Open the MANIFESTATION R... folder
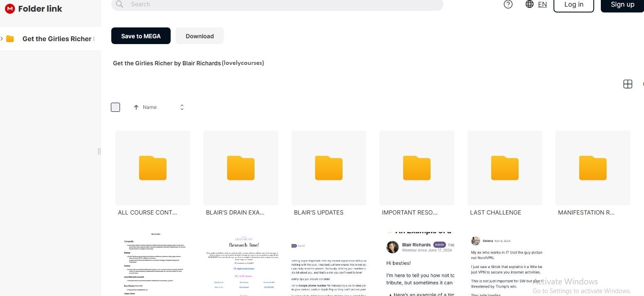Image resolution: width=644 pixels, height=296 pixels. [593, 168]
